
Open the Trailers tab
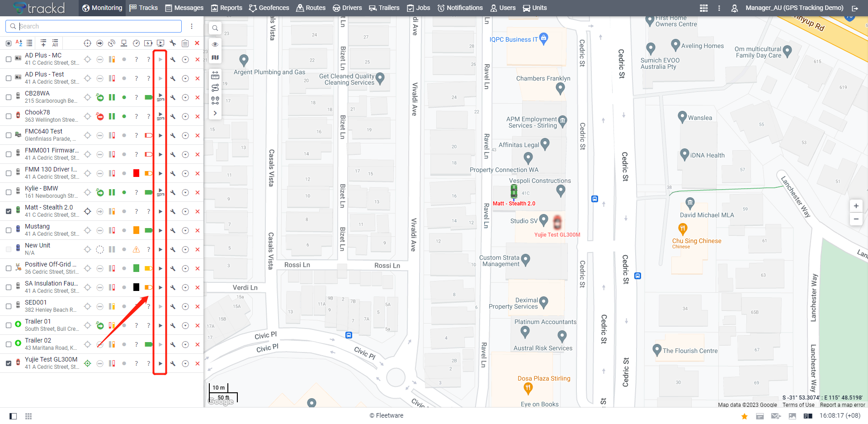pyautogui.click(x=384, y=8)
